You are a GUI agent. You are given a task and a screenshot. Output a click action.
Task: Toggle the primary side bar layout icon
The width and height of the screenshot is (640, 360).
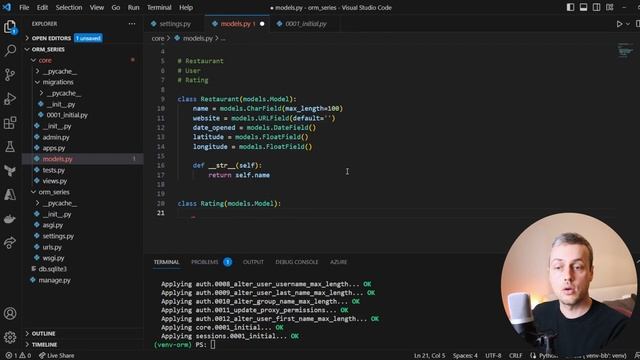click(x=570, y=7)
